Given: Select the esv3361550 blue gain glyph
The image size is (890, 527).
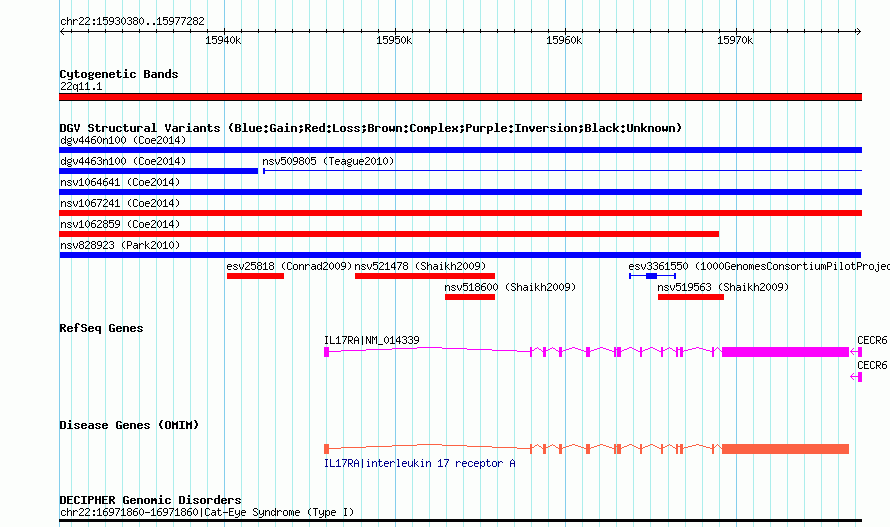Looking at the screenshot, I should point(652,276).
